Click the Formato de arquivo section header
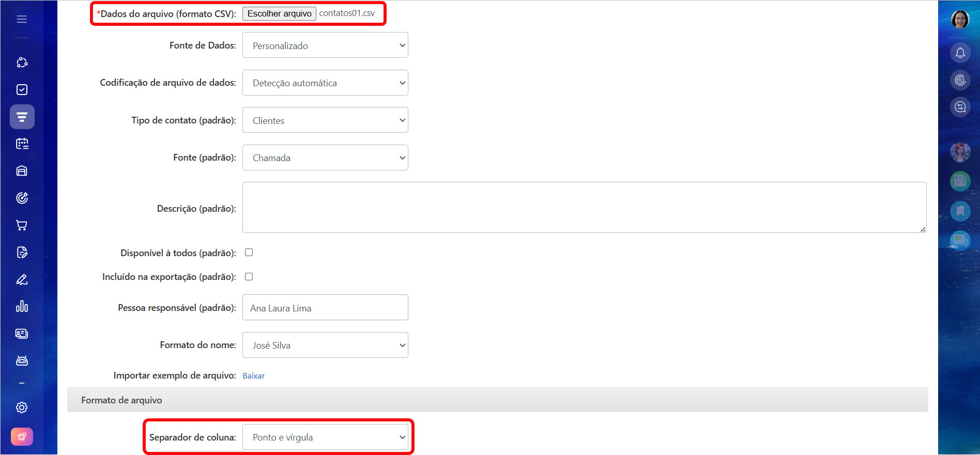980x455 pixels. 121,400
